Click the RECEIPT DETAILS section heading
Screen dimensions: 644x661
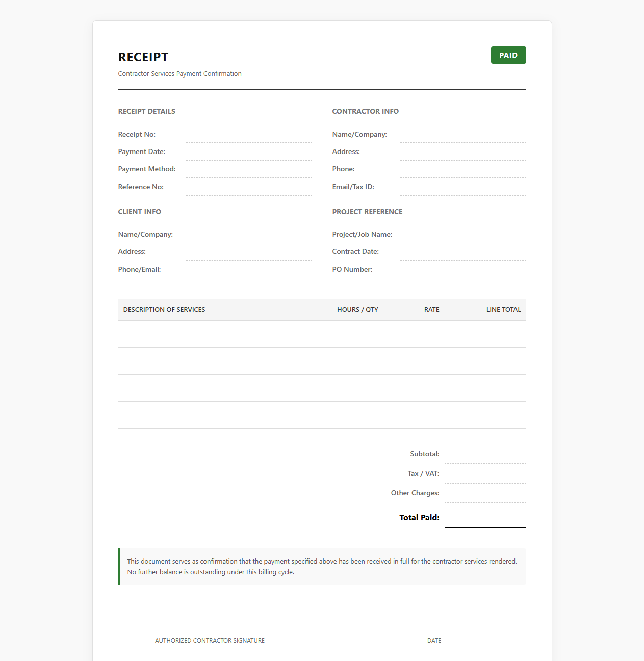147,111
